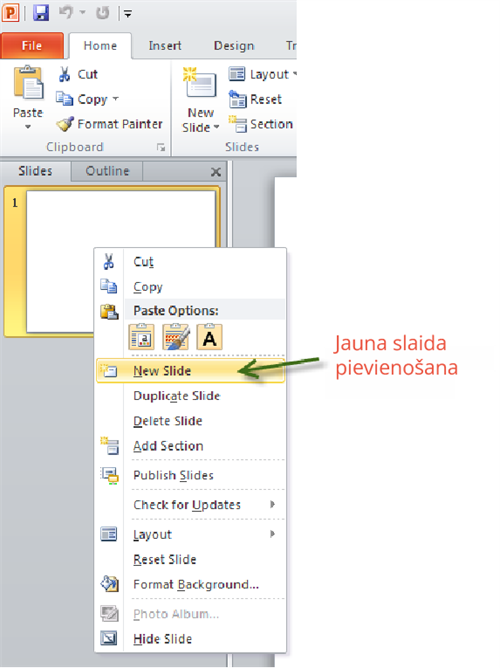This screenshot has height=668, width=500.
Task: Choose Duplicate Slide from context menu
Action: (190, 396)
